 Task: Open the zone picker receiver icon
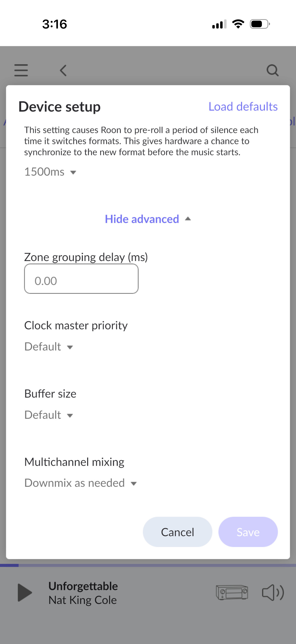coord(232,592)
